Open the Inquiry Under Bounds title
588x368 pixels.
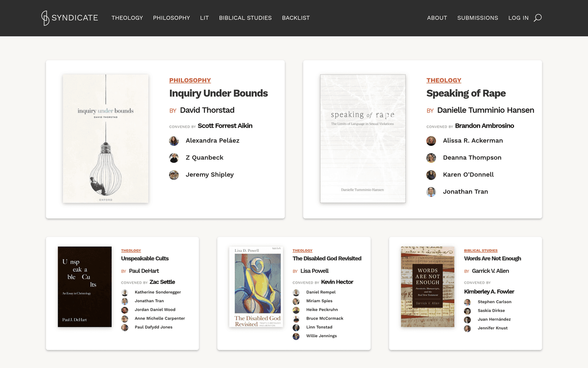[219, 93]
